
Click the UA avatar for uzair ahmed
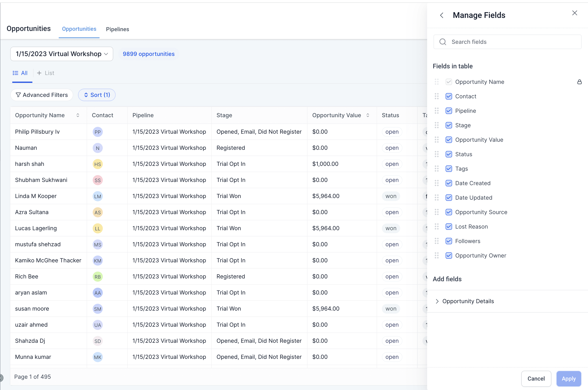[x=98, y=325]
